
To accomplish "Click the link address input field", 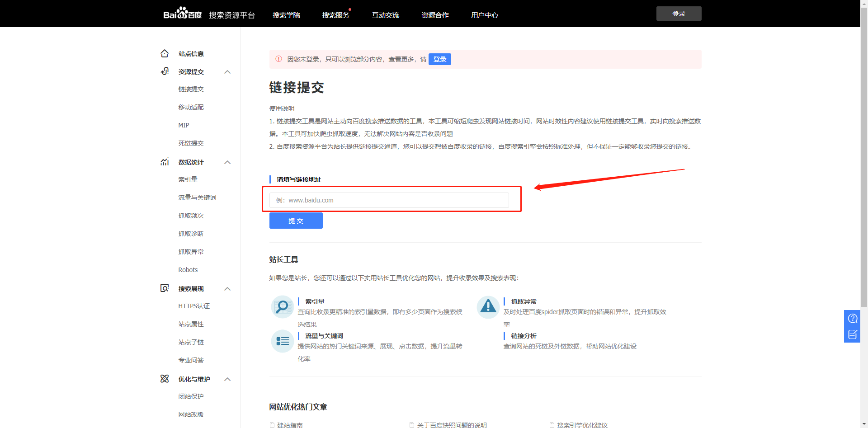I will pyautogui.click(x=389, y=200).
